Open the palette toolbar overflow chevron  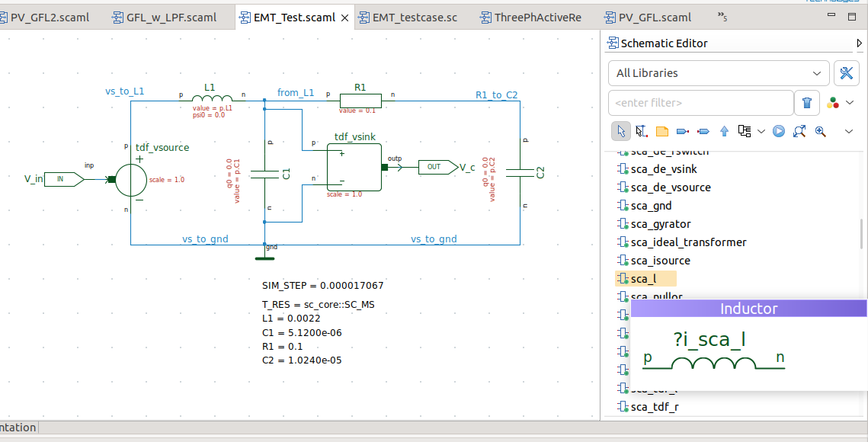[849, 131]
